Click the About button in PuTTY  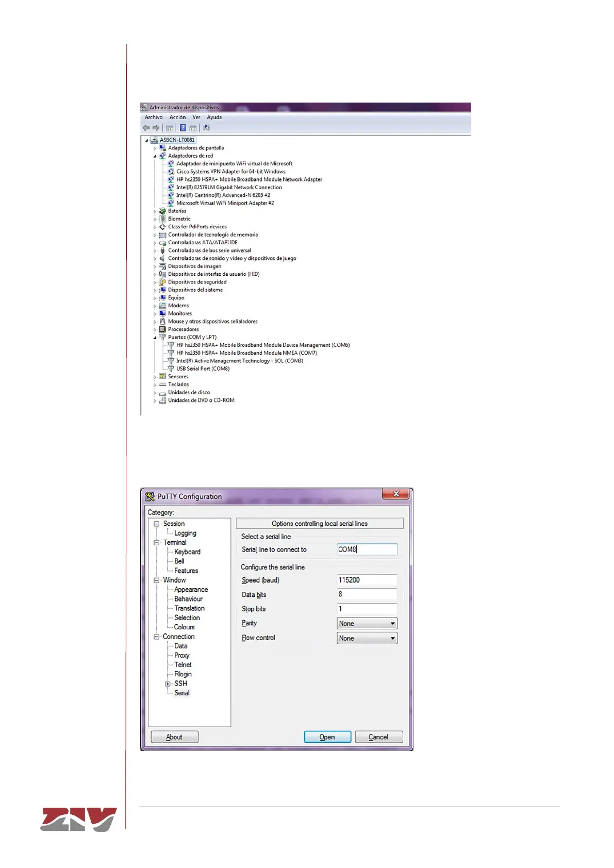pos(174,737)
